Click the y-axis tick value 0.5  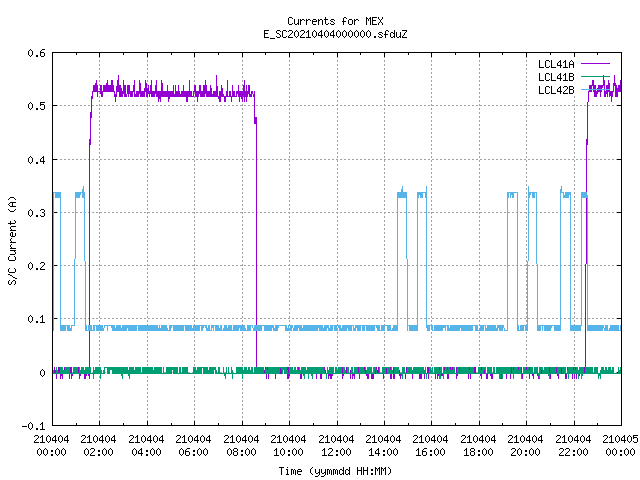(x=36, y=106)
